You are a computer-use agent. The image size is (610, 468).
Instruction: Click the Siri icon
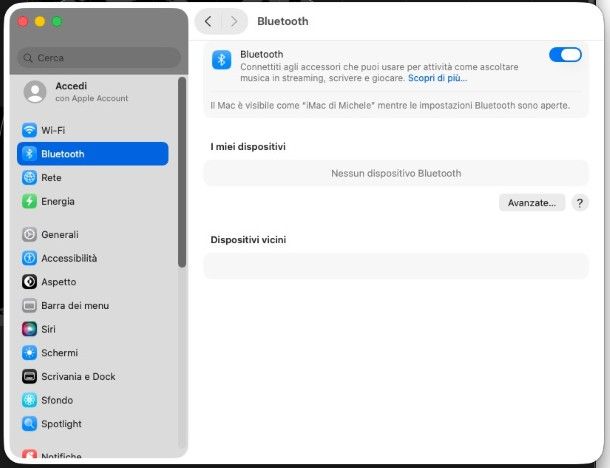pyautogui.click(x=29, y=329)
